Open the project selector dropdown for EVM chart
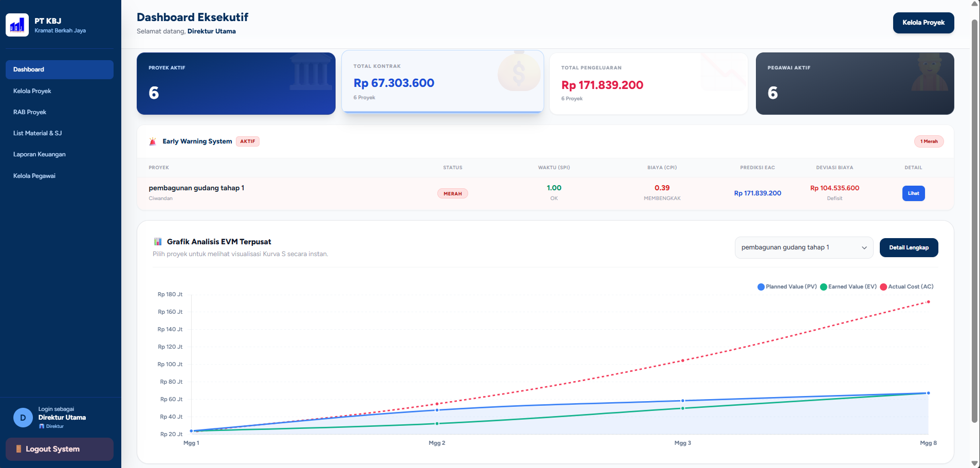Image resolution: width=980 pixels, height=468 pixels. click(804, 247)
